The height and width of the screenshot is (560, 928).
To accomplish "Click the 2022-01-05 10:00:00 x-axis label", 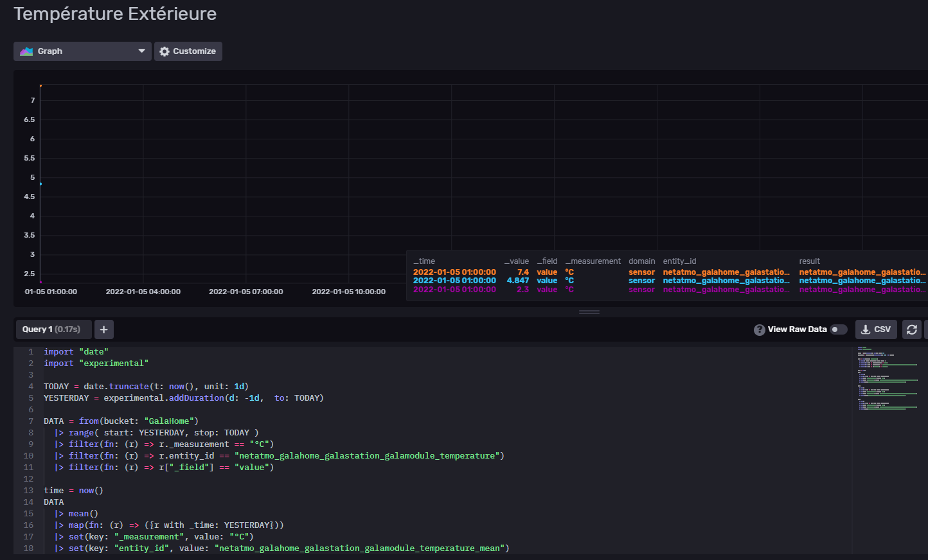I will click(349, 292).
